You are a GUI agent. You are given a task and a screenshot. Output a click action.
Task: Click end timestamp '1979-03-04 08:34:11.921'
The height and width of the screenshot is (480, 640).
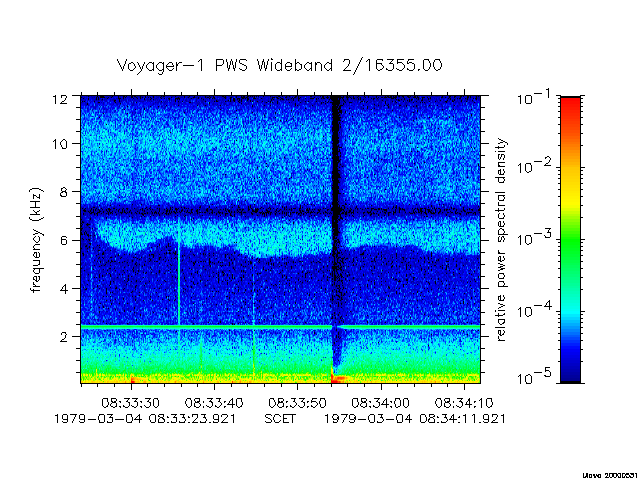click(x=415, y=419)
